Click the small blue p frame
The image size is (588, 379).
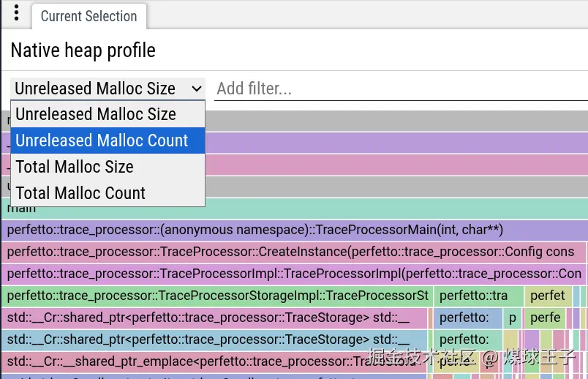click(x=512, y=318)
